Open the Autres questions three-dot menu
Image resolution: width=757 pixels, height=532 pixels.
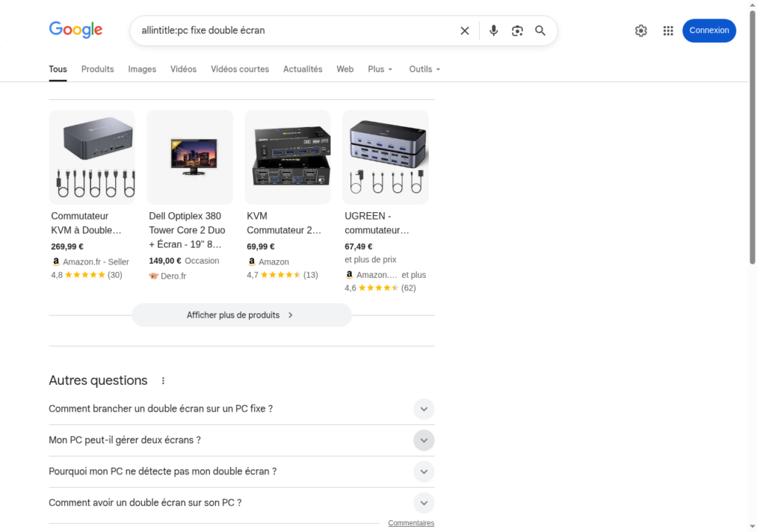163,381
